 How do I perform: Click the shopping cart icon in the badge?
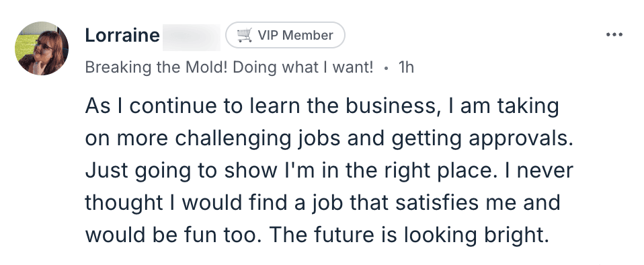coord(245,36)
